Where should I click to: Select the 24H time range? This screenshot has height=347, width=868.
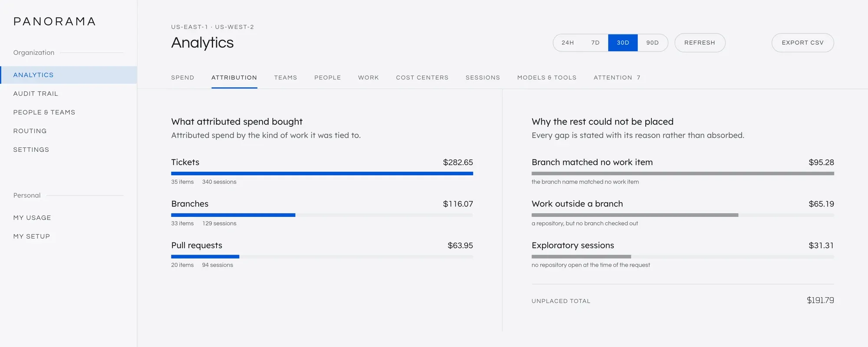point(568,43)
